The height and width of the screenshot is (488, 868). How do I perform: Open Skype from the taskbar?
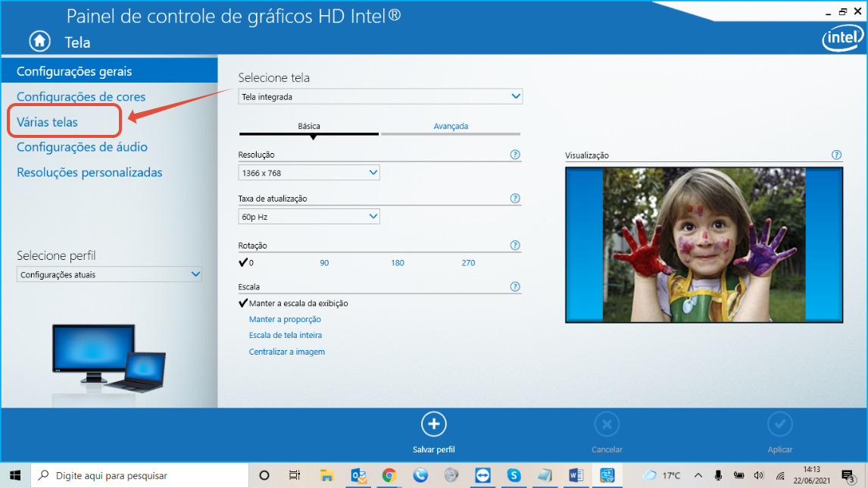click(x=514, y=475)
